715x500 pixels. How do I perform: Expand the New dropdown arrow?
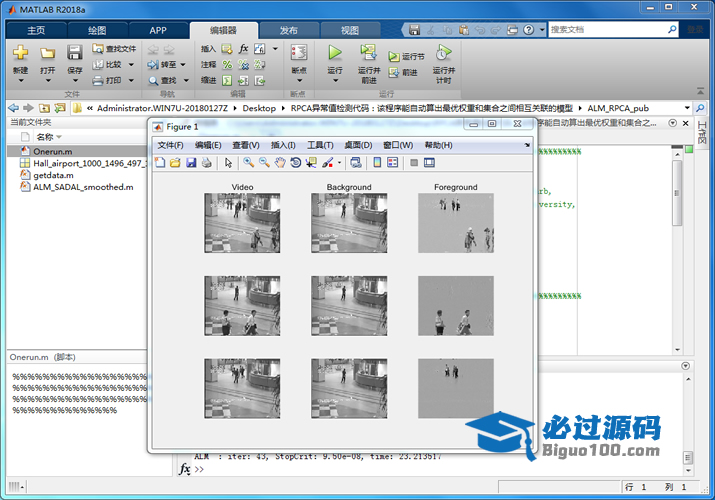click(x=21, y=81)
